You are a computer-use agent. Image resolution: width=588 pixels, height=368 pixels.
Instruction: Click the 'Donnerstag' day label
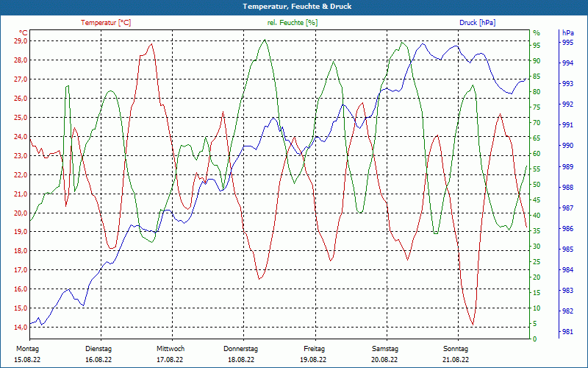241,349
